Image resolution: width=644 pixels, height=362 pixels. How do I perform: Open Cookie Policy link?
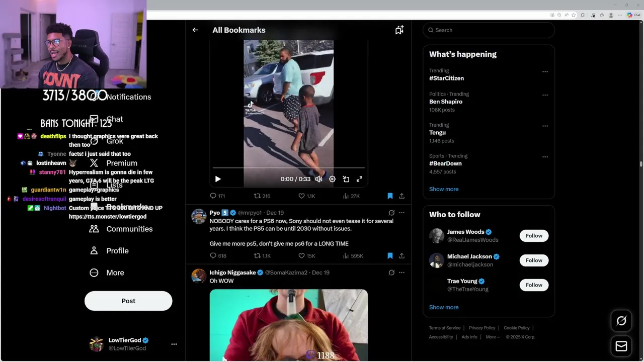coord(516,328)
